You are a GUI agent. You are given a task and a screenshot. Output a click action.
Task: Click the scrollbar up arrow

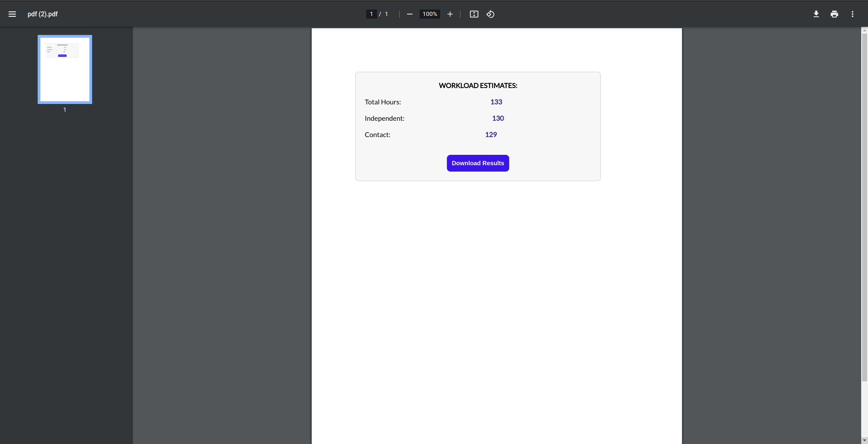click(x=864, y=30)
